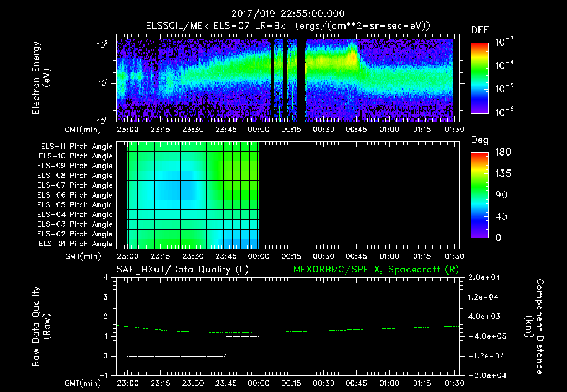This screenshot has height=392, width=567.
Task: Click the data quality line segment at level 0
Action: click(x=177, y=356)
